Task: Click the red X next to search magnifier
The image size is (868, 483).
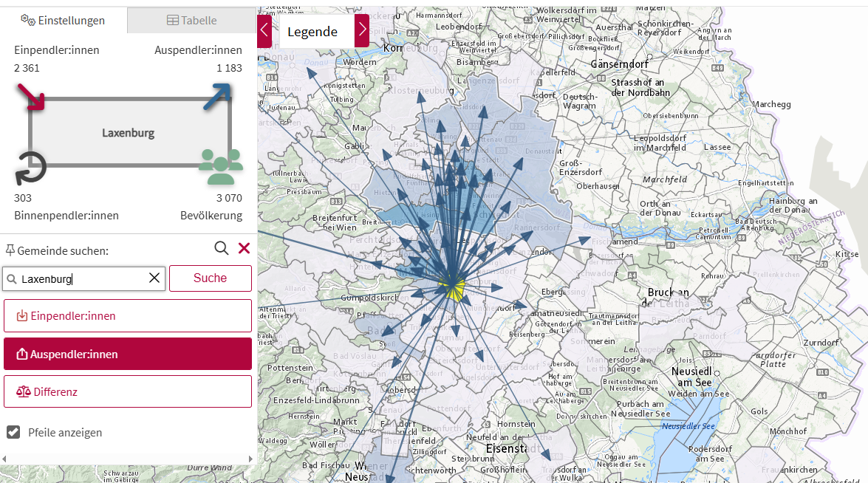Action: [244, 248]
